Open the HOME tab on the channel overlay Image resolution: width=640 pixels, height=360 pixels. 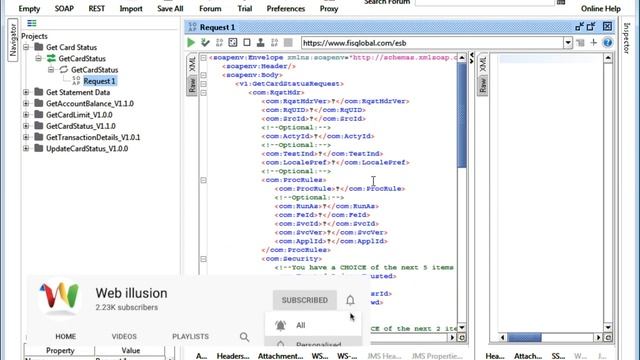[66, 337]
